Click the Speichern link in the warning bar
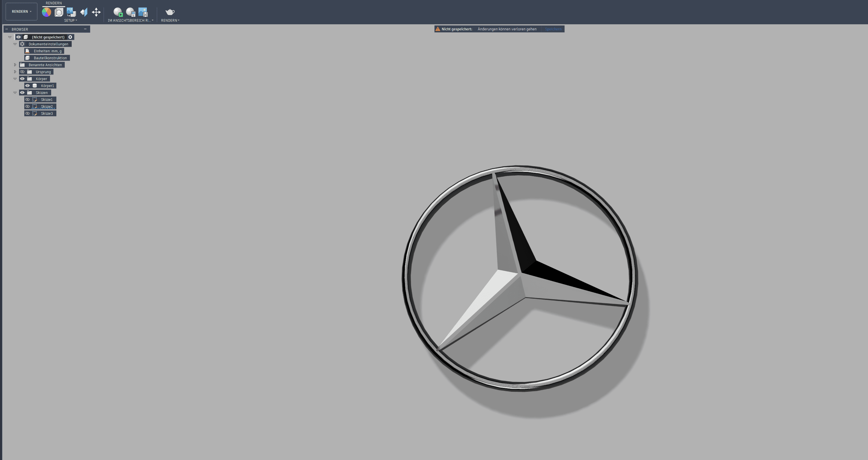Screen dimensions: 868x460 coord(553,29)
